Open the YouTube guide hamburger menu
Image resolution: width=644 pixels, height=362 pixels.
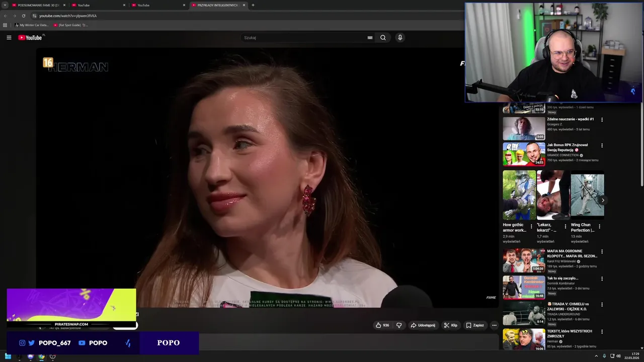click(9, 38)
